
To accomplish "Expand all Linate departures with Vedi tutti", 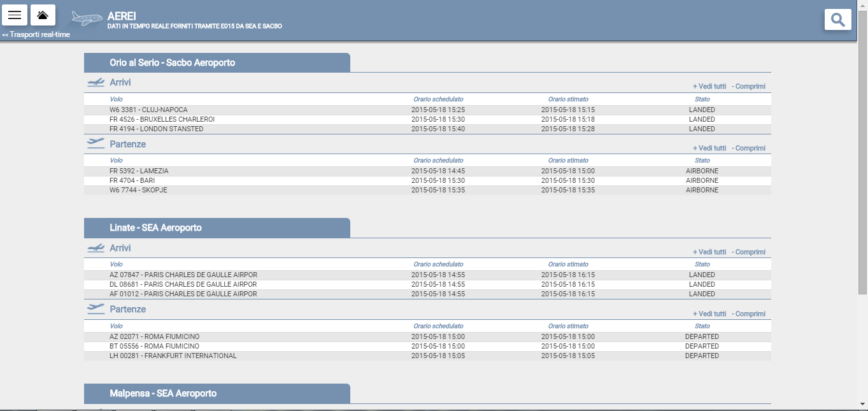I will click(709, 314).
